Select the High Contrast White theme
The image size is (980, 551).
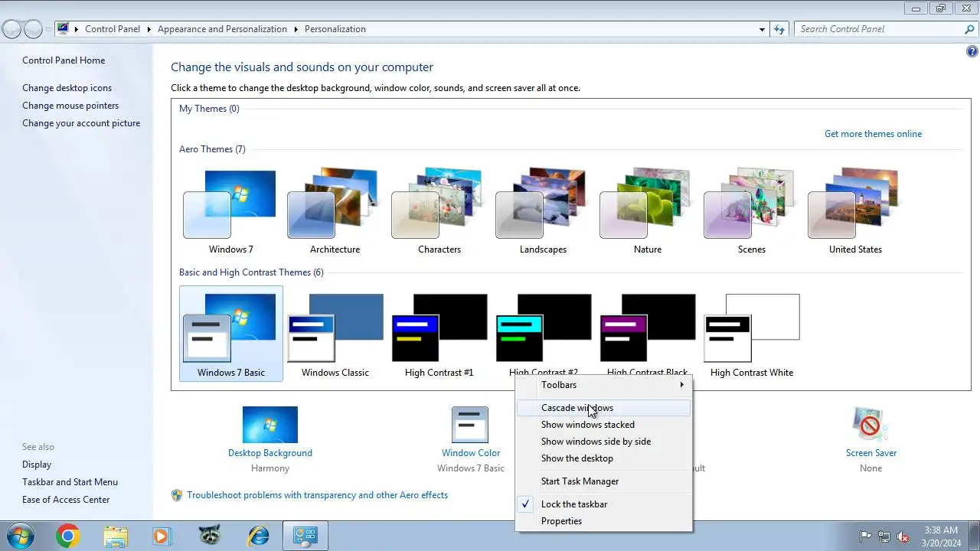pos(751,334)
